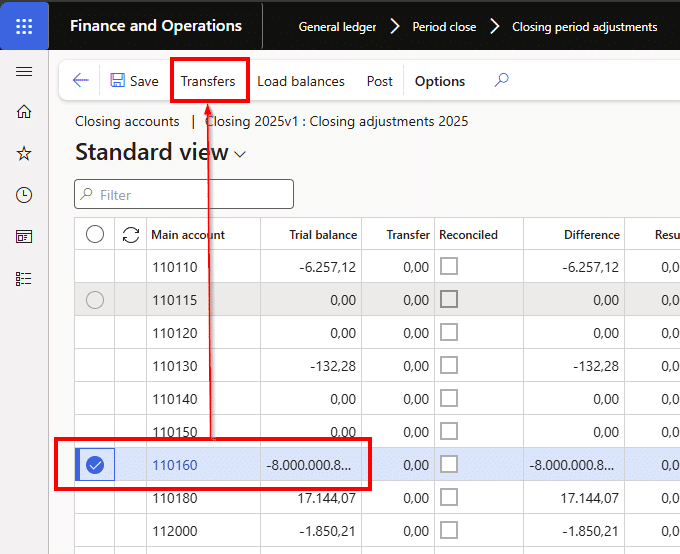Viewport: 680px width, 554px height.
Task: Select main account cell 110140
Action: coord(175,399)
